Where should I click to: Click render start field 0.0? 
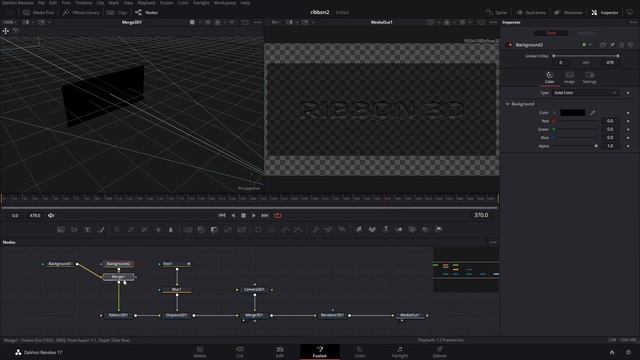[15, 216]
